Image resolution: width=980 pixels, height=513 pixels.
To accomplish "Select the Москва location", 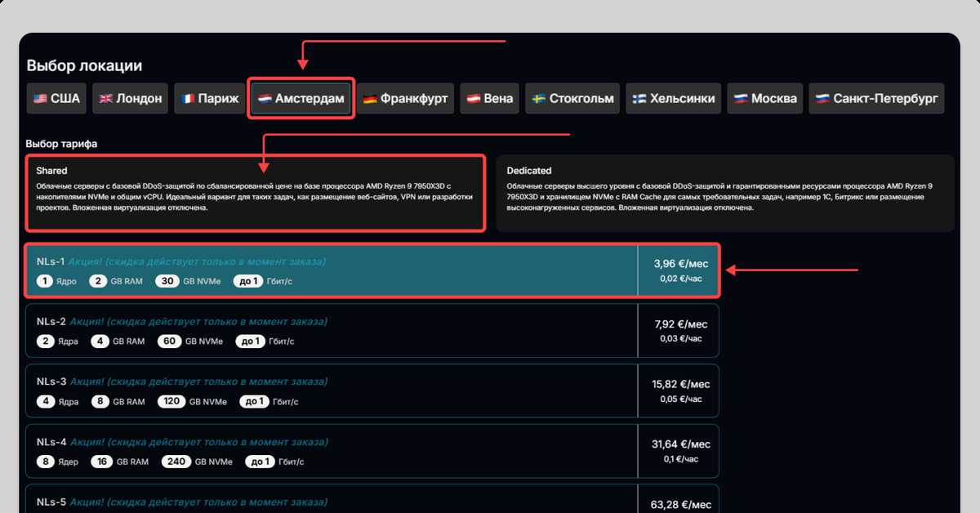I will pos(764,99).
